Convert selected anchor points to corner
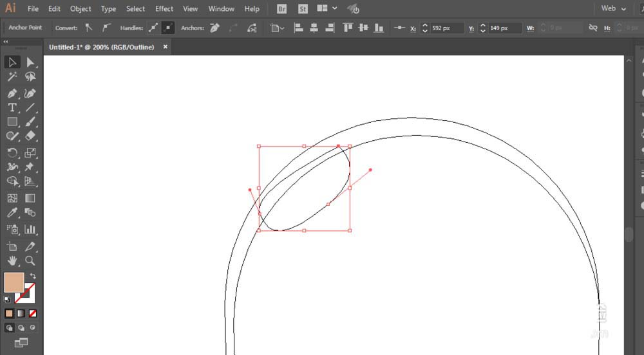 (89, 28)
